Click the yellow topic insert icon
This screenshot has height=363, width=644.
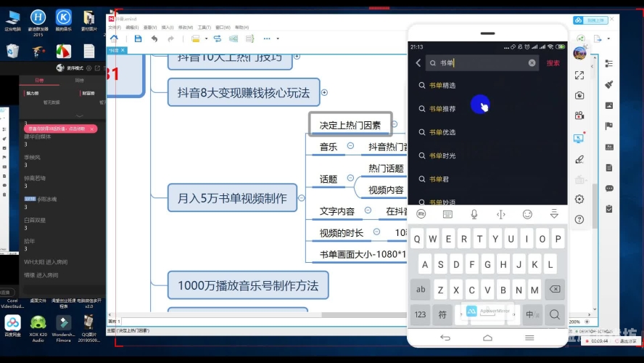(x=196, y=38)
